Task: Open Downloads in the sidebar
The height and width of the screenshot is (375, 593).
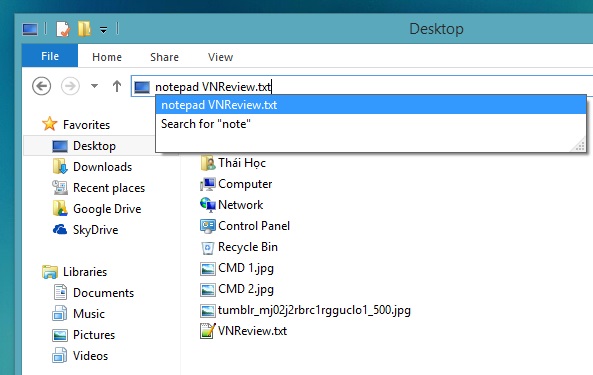Action: pyautogui.click(x=102, y=167)
